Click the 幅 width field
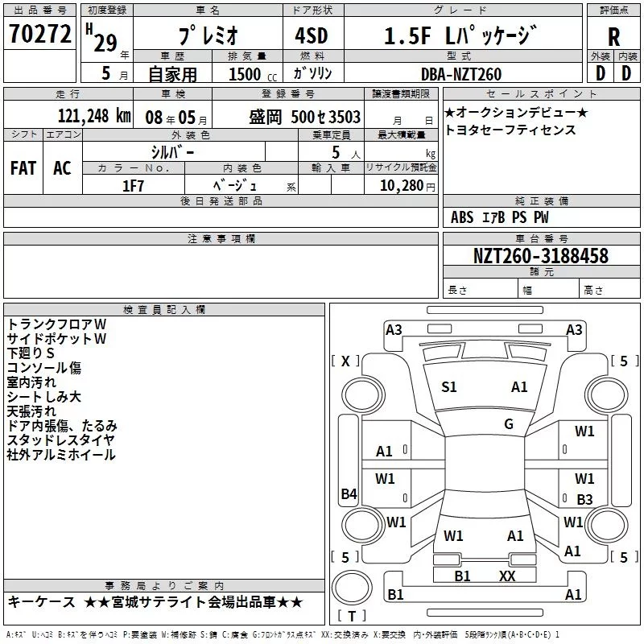 pyautogui.click(x=549, y=288)
